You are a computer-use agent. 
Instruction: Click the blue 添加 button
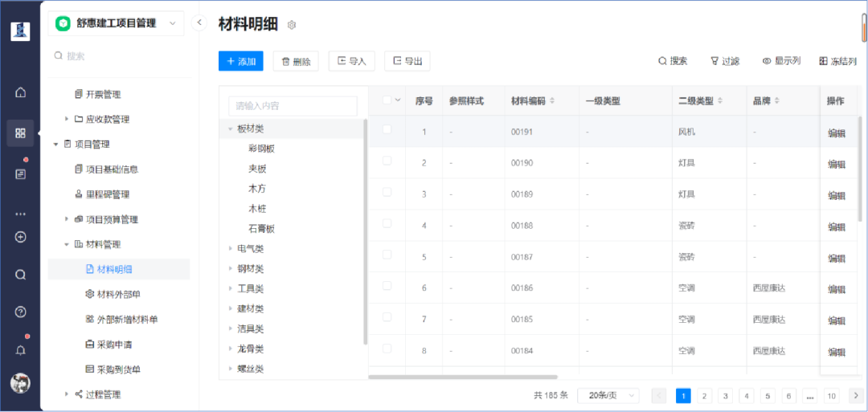(241, 61)
